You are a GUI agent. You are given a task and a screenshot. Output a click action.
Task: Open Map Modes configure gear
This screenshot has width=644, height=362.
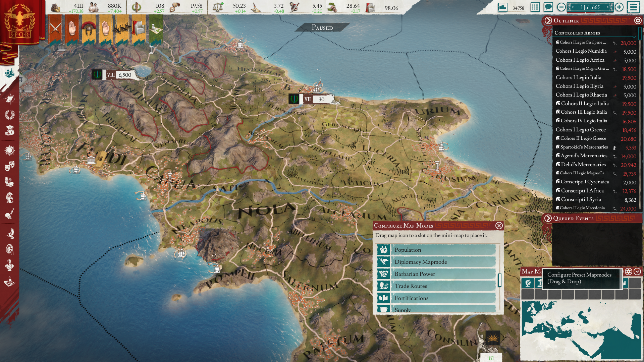point(629,271)
